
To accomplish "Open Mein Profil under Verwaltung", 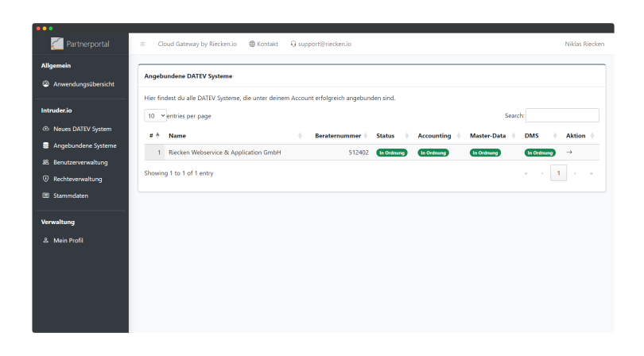I will tap(68, 240).
